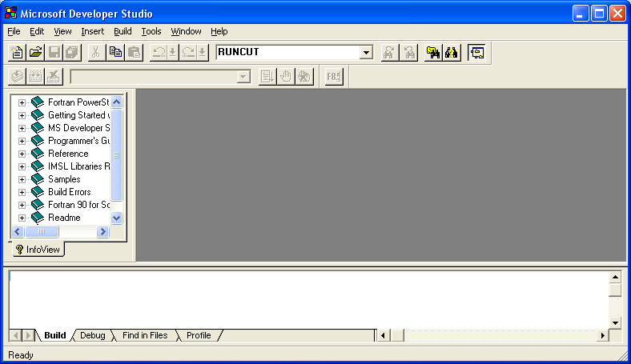Expand the Getting Started book node

(22, 115)
